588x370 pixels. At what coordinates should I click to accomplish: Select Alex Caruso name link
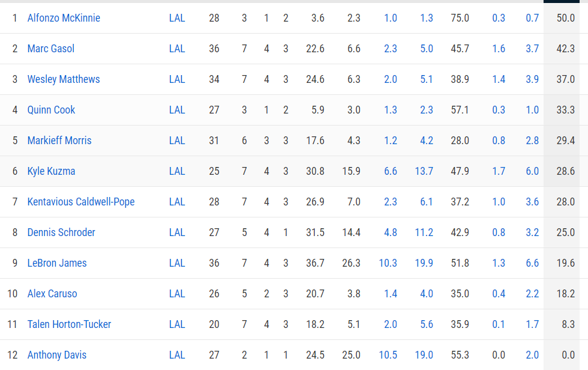tap(52, 294)
